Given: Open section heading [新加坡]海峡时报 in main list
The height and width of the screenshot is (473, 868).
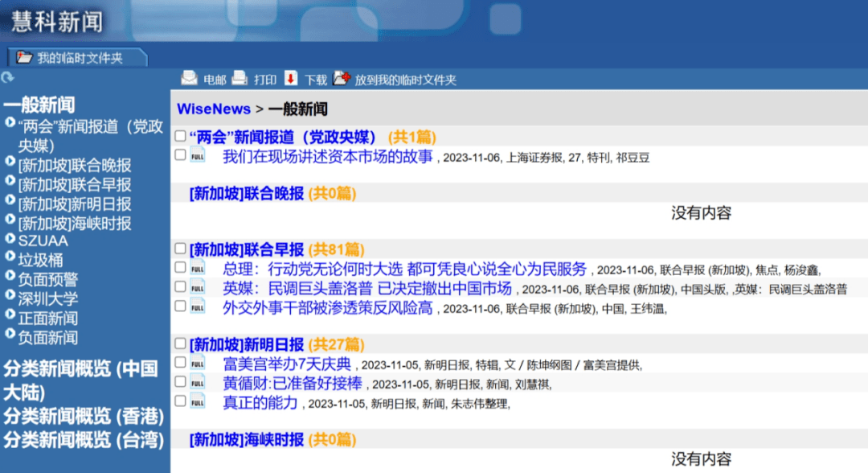Looking at the screenshot, I should tap(247, 440).
